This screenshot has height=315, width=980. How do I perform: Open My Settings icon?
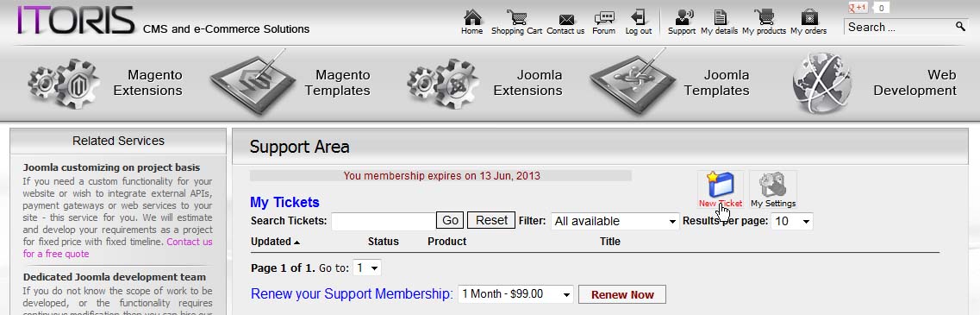click(x=772, y=186)
